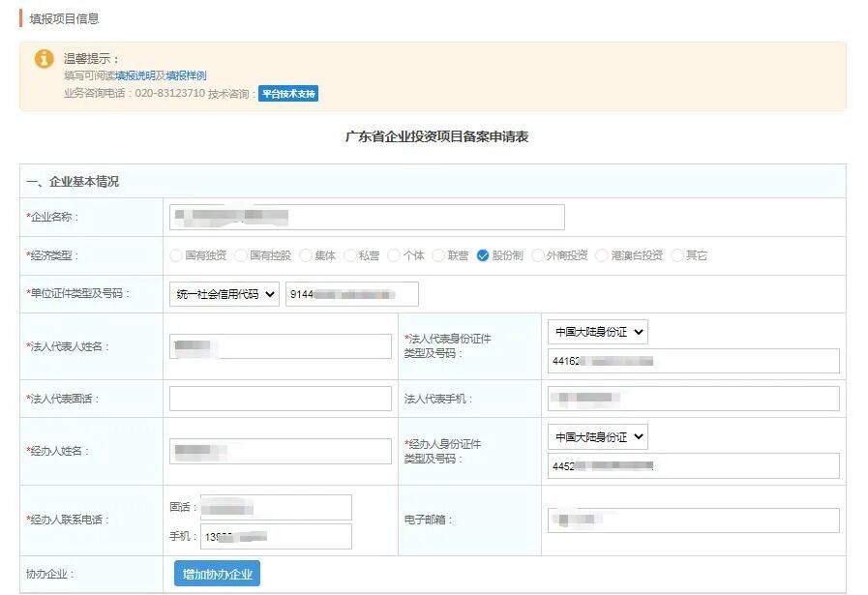Click the 企业名称 input field

[x=366, y=217]
